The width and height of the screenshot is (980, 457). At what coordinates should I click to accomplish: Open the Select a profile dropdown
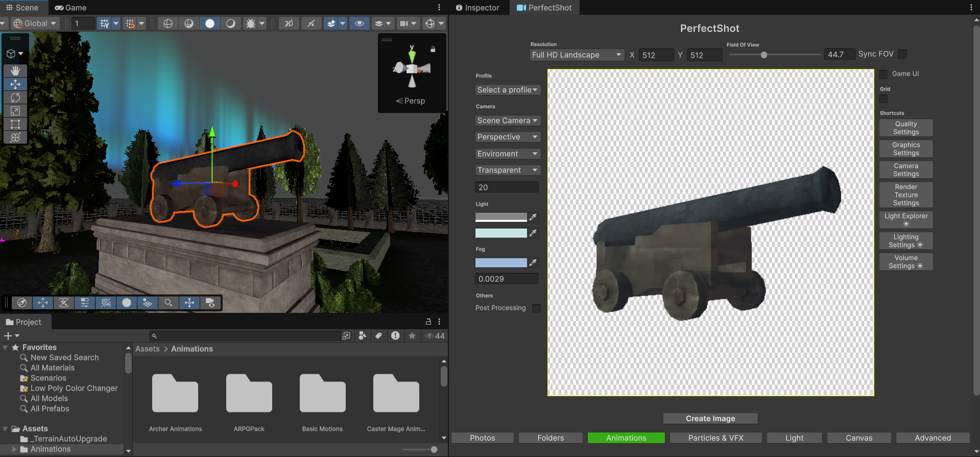507,90
